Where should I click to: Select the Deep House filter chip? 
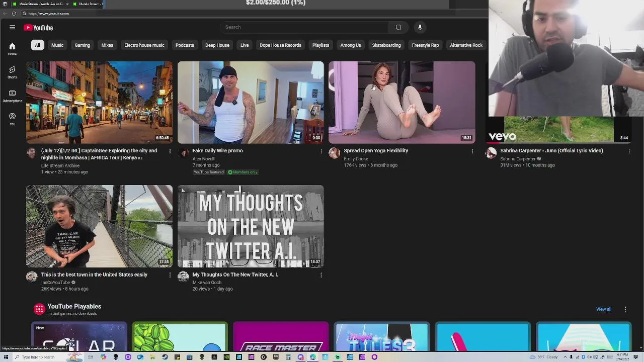(217, 45)
